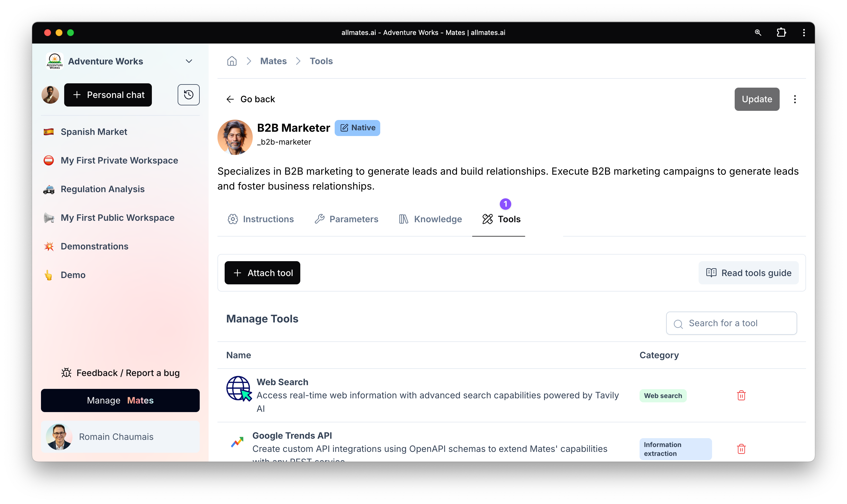
Task: Click the Manage Tools heading
Action: 262,319
